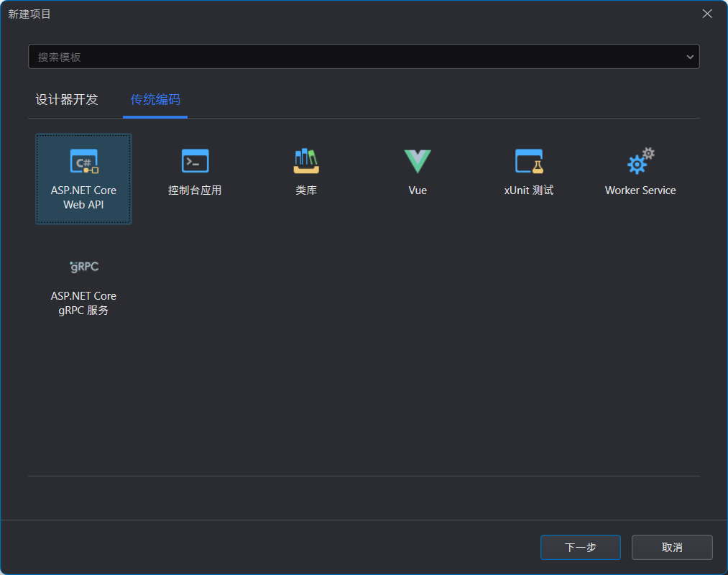
Task: Expand the search template dropdown arrow
Action: point(690,57)
